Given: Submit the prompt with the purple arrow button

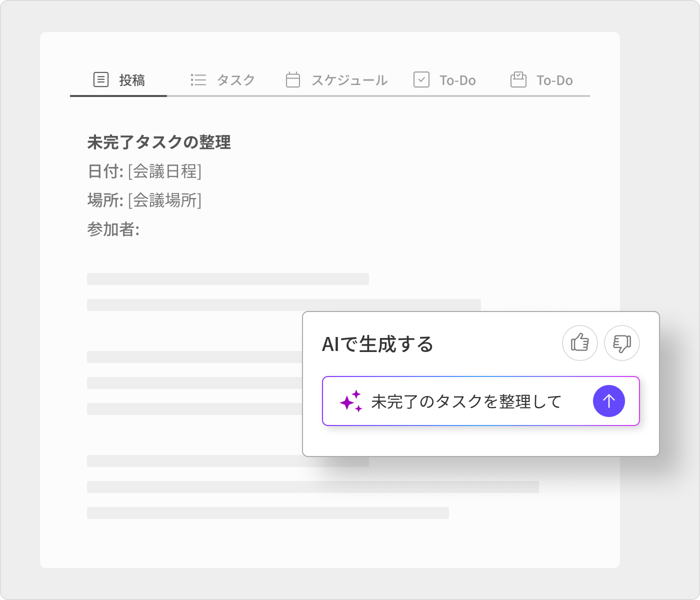Looking at the screenshot, I should tap(608, 401).
